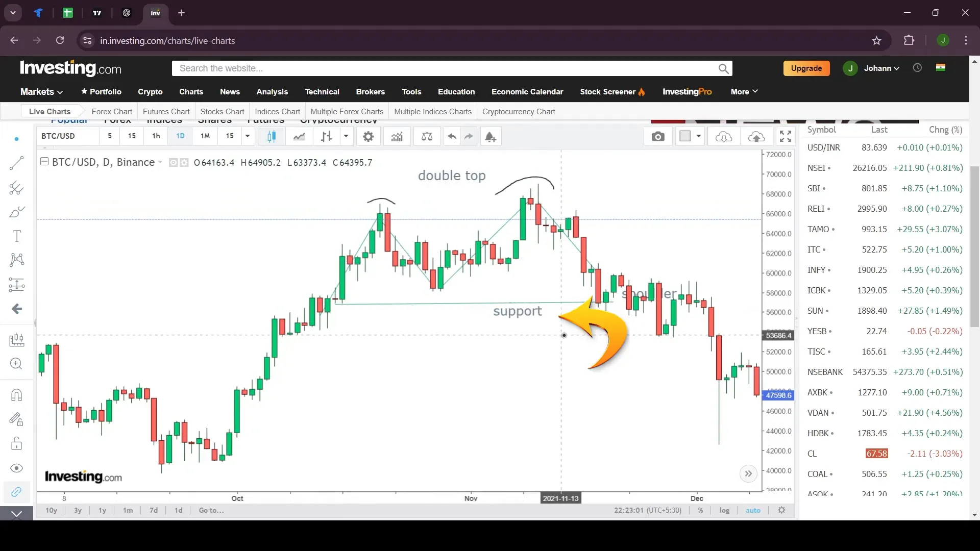Screen dimensions: 980x551
Task: Take chart snapshot with camera icon
Action: pos(658,136)
